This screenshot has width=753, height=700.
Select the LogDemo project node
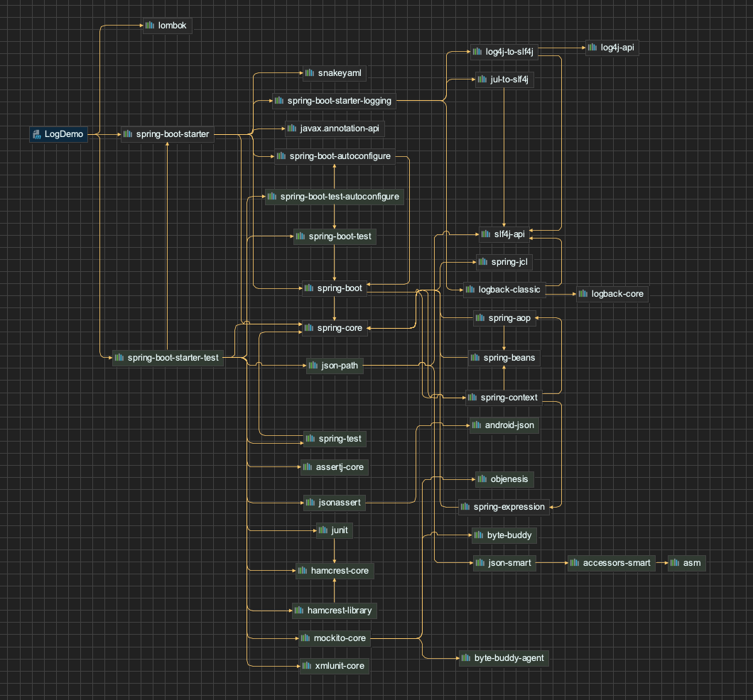tap(58, 134)
